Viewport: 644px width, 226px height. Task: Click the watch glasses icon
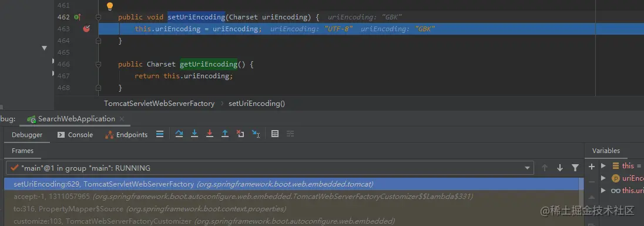615,191
